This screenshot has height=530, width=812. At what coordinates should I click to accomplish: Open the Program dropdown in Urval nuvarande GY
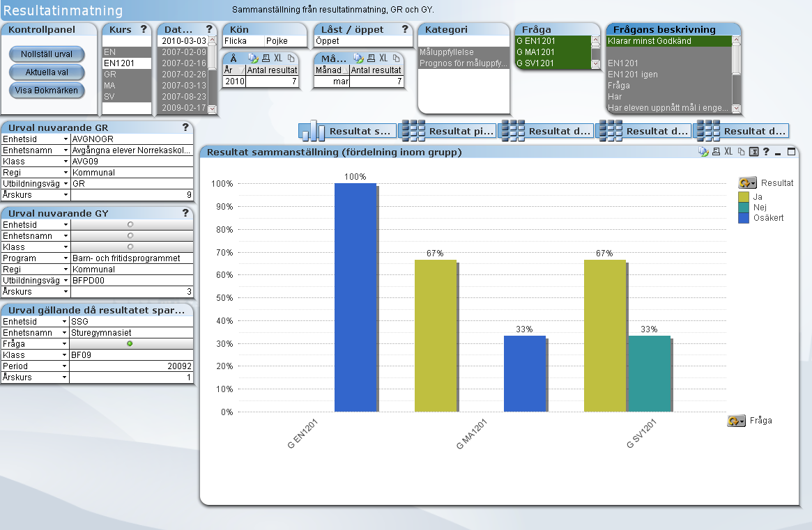point(66,258)
